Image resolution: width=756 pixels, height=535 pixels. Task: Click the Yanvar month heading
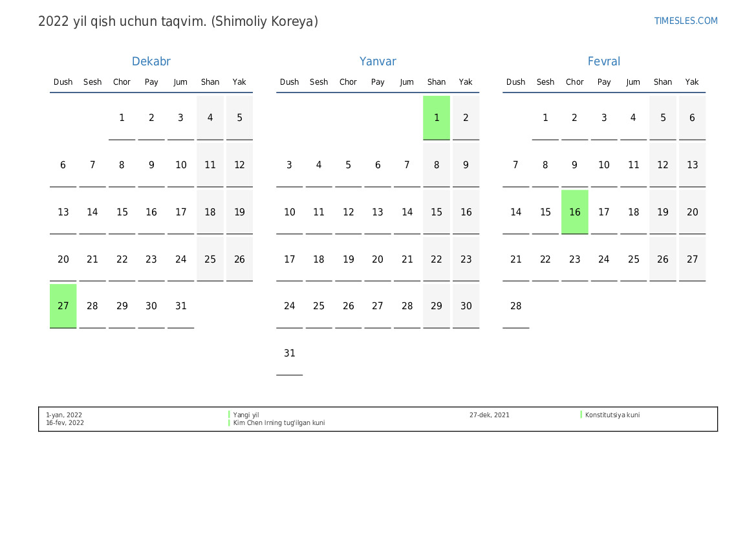point(378,61)
